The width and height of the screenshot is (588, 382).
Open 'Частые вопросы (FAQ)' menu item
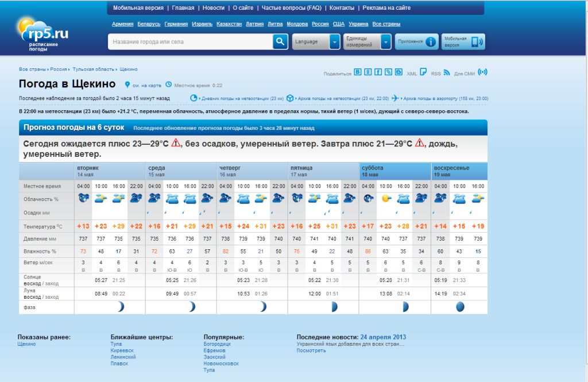pyautogui.click(x=291, y=8)
